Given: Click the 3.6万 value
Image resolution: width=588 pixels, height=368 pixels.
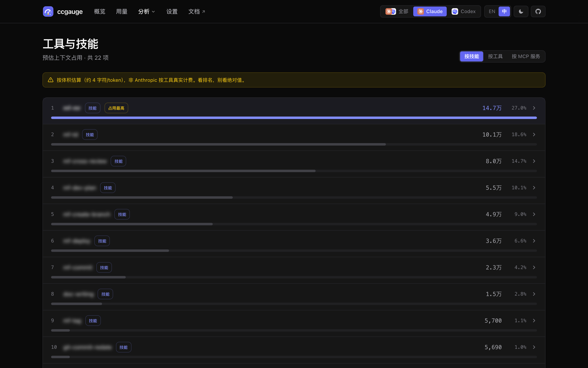Looking at the screenshot, I should (x=493, y=241).
